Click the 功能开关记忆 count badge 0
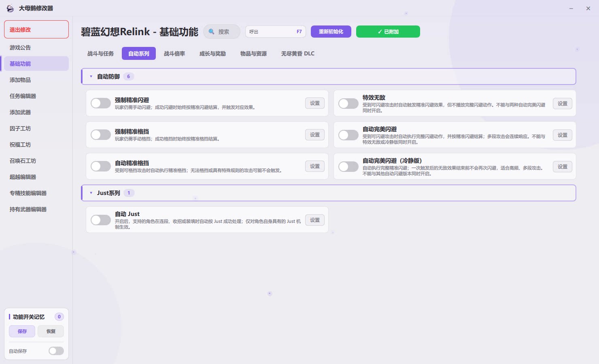The width and height of the screenshot is (599, 364). coord(59,317)
